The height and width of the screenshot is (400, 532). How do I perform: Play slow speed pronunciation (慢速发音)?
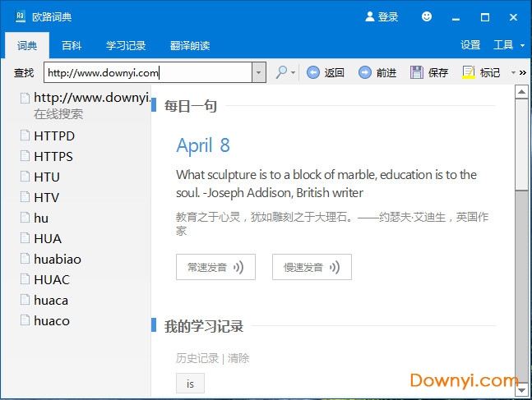(312, 267)
